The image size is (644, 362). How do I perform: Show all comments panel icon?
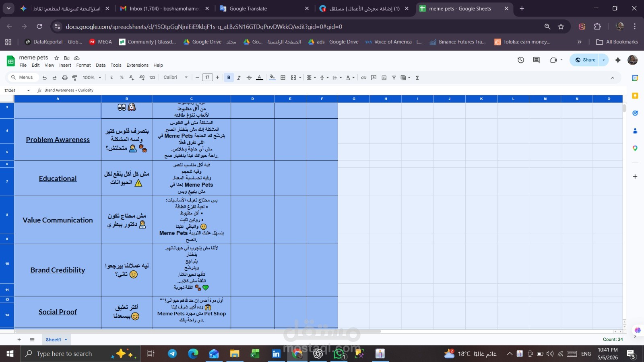pyautogui.click(x=537, y=60)
